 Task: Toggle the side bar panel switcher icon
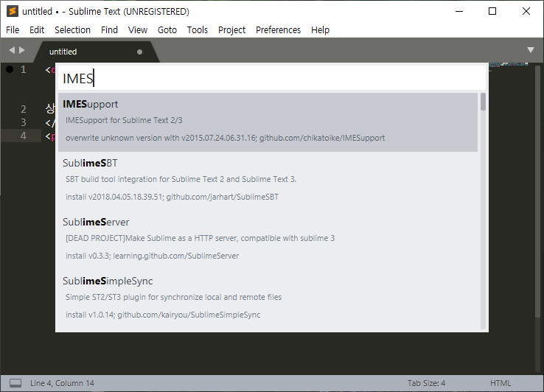pyautogui.click(x=15, y=383)
